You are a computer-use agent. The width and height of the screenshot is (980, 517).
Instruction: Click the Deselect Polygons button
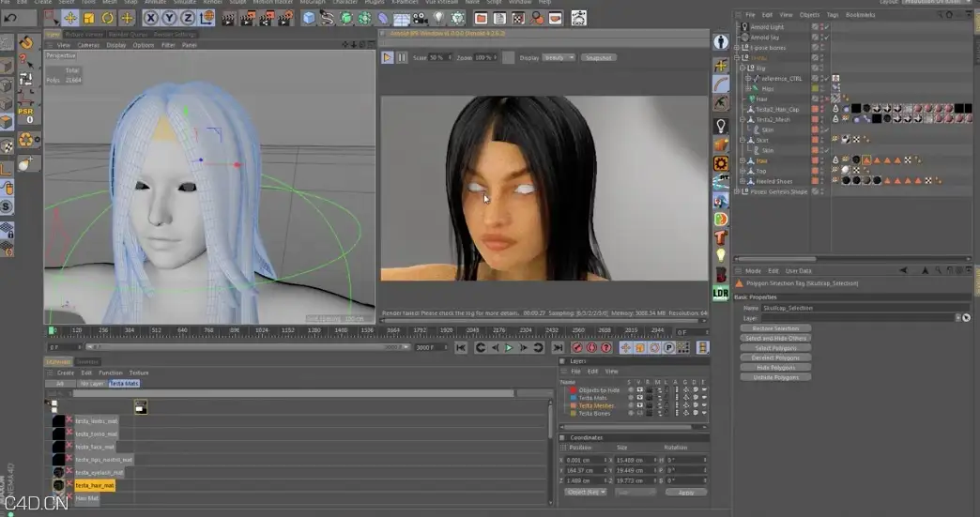[775, 357]
